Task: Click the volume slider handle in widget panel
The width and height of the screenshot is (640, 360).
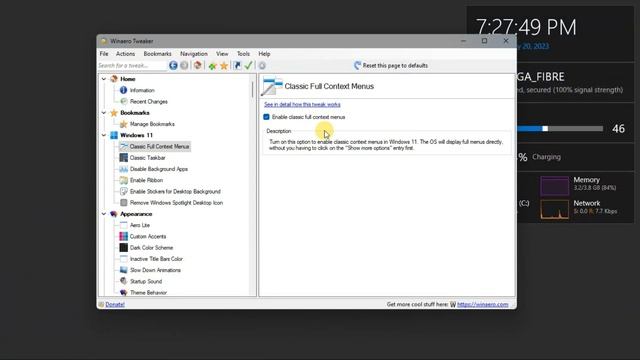Action: tap(545, 129)
